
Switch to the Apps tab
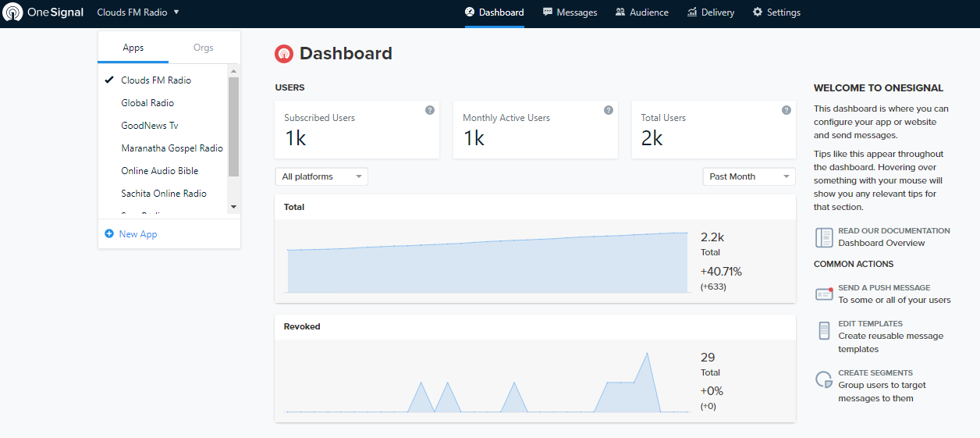(x=133, y=48)
